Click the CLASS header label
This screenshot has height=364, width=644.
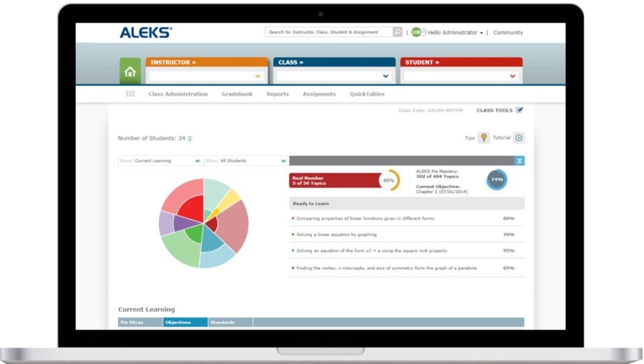[291, 62]
